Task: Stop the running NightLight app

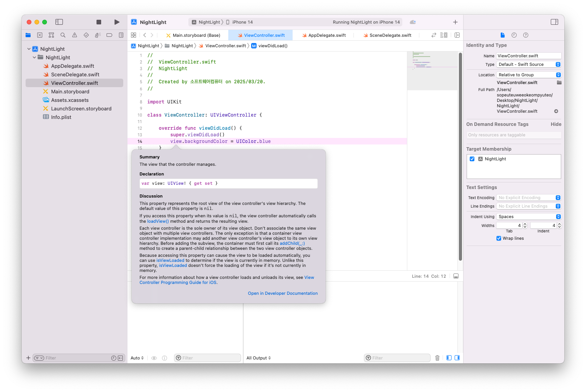Action: tap(99, 22)
